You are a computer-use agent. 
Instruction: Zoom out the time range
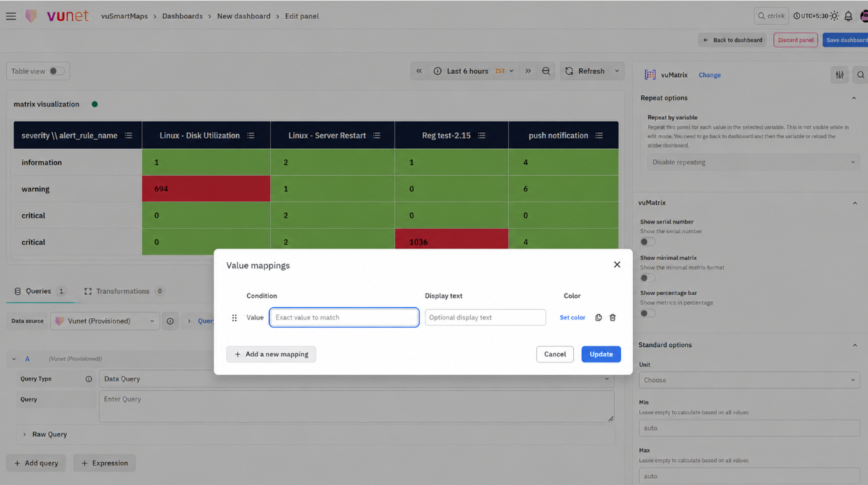[x=546, y=71]
